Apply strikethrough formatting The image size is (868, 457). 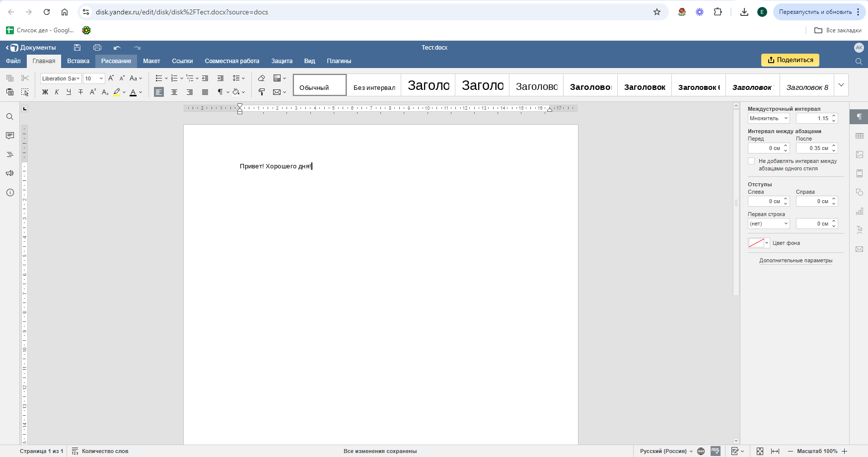click(x=80, y=92)
